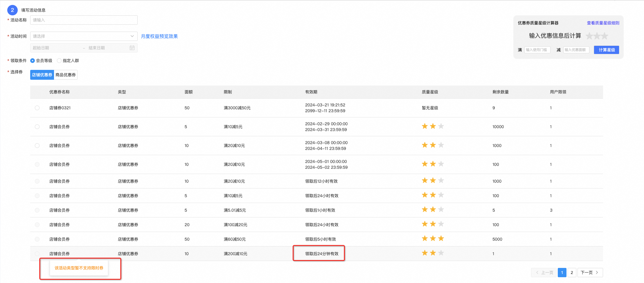Select radio for coupon valid 2024-05-01 to 2024-05-02

click(37, 164)
